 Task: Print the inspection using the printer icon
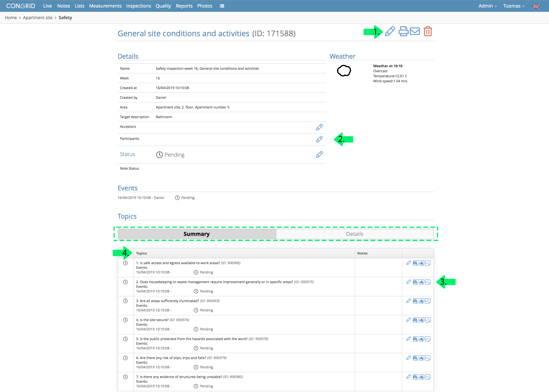click(x=403, y=31)
